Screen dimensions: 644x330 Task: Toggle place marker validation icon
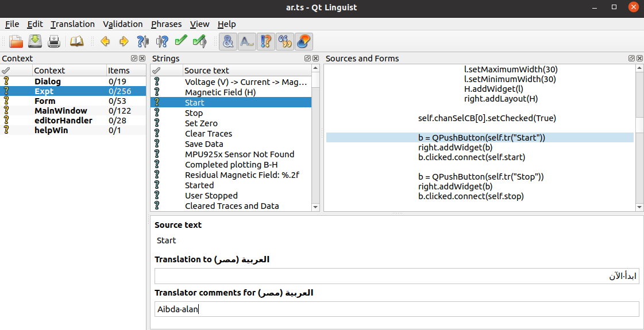303,41
